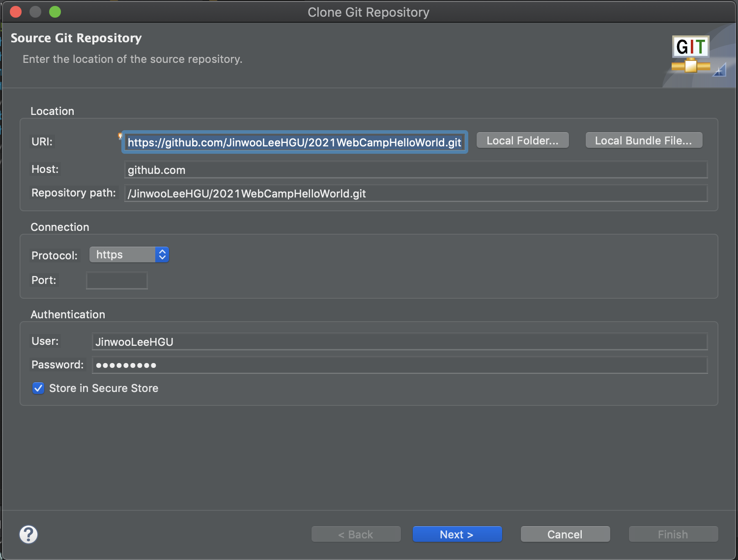Click the 'Authentication' group label

coord(68,314)
